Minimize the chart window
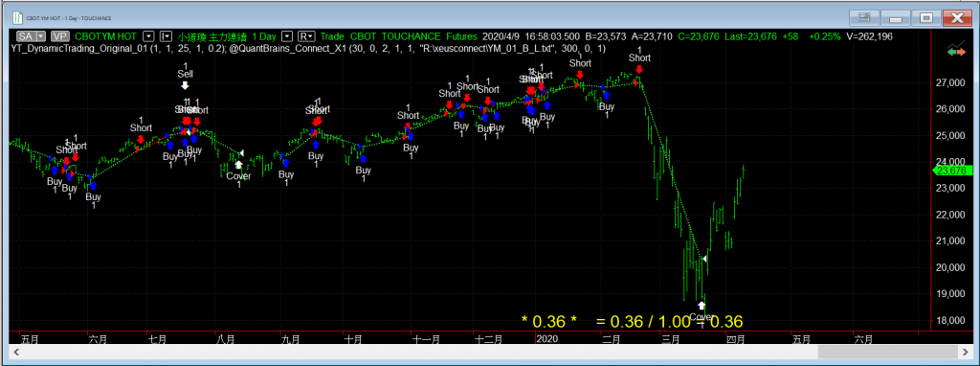This screenshot has height=366, width=980. (896, 17)
